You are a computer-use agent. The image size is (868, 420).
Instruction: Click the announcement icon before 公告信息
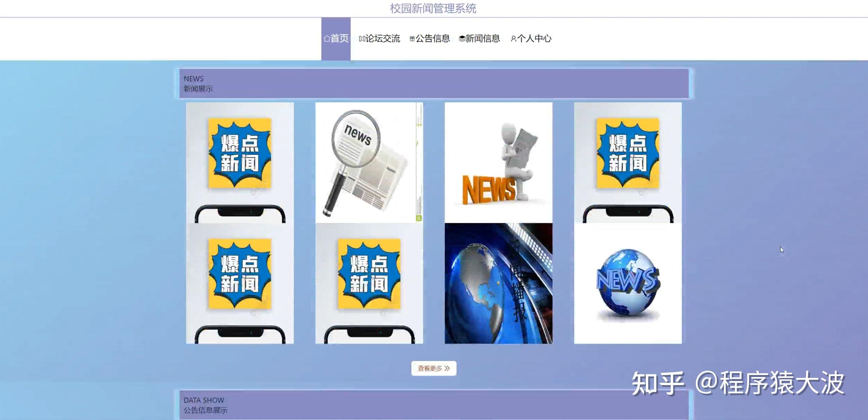click(413, 38)
